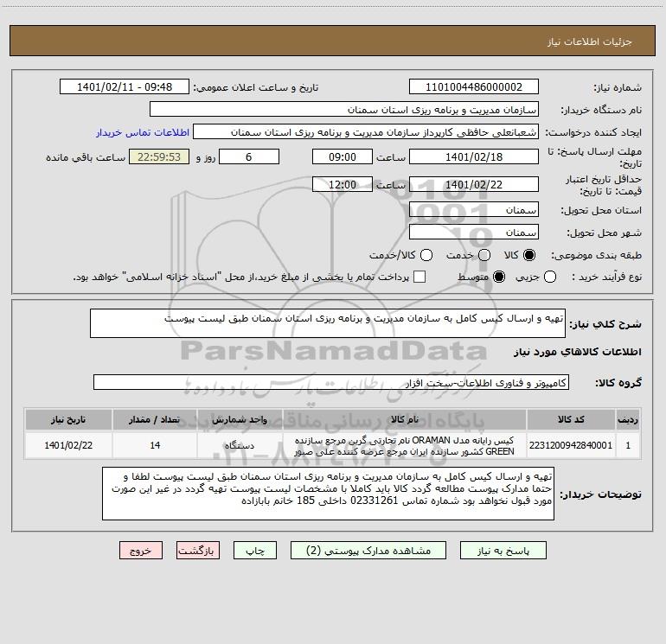
Task: Click the request creator name field
Action: 366,132
